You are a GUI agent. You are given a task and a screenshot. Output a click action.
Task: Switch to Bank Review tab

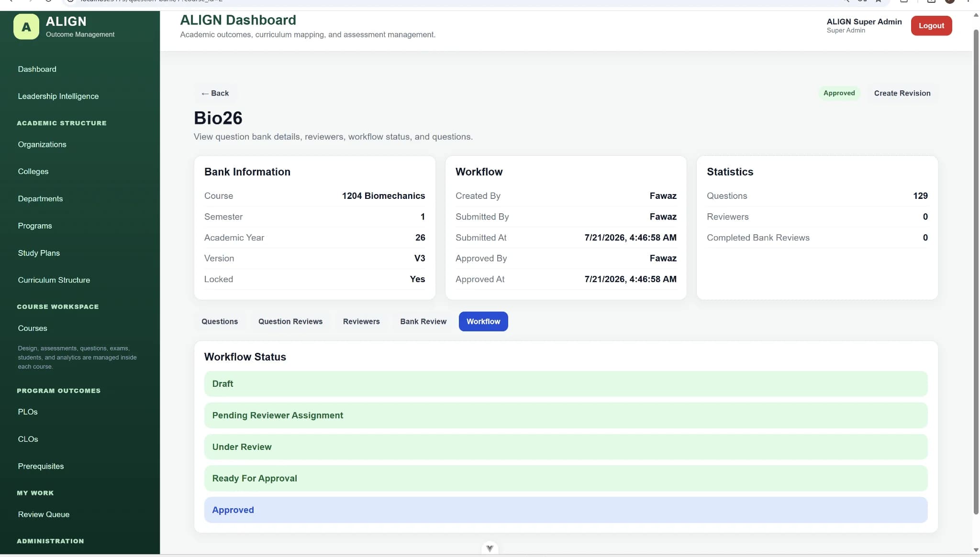click(x=423, y=322)
